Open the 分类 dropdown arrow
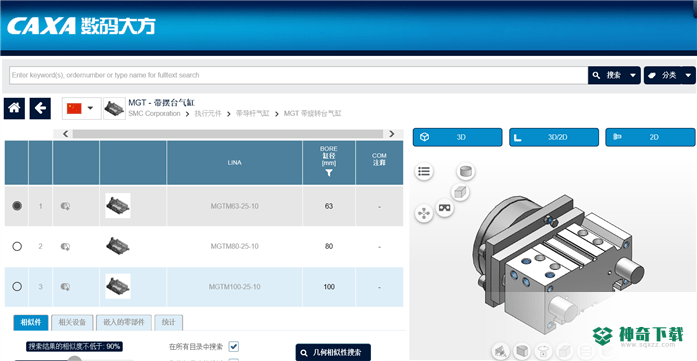 point(689,76)
